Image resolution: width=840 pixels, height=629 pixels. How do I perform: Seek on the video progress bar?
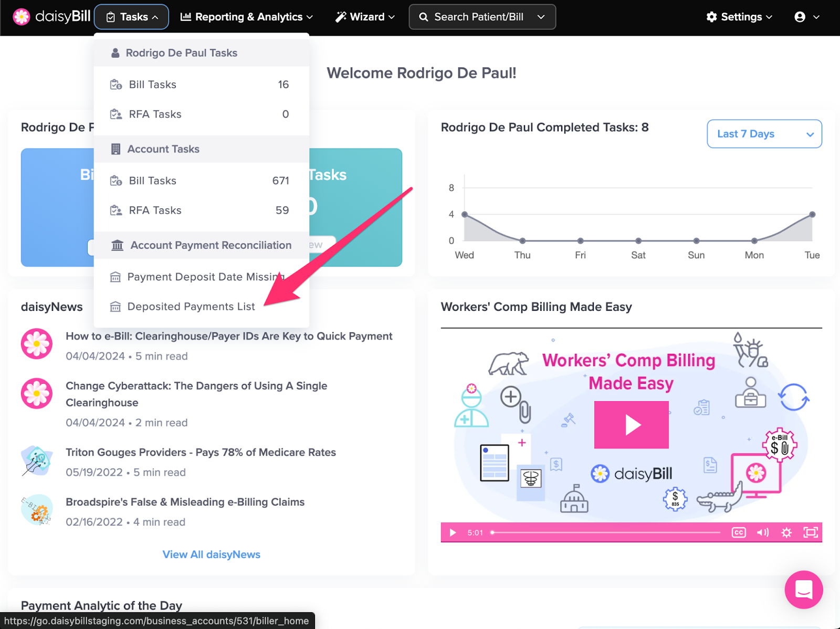click(606, 532)
